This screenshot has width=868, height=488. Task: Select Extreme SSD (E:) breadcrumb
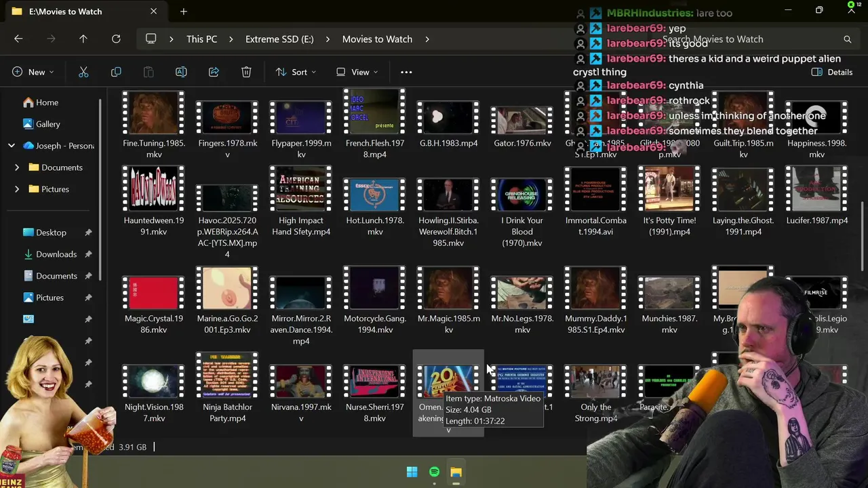279,39
